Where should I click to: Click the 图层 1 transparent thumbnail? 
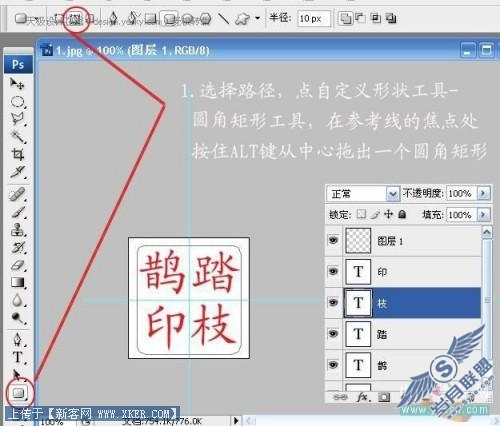(x=358, y=241)
